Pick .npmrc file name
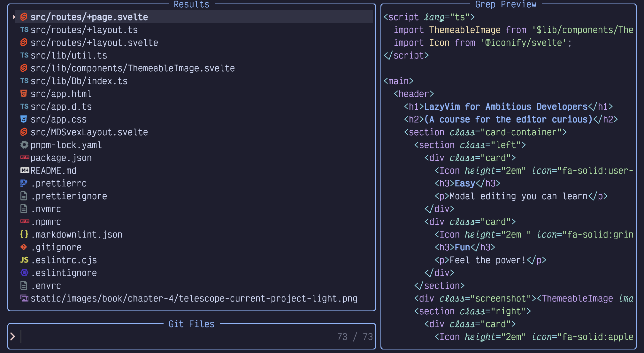The width and height of the screenshot is (644, 353). [x=46, y=222]
